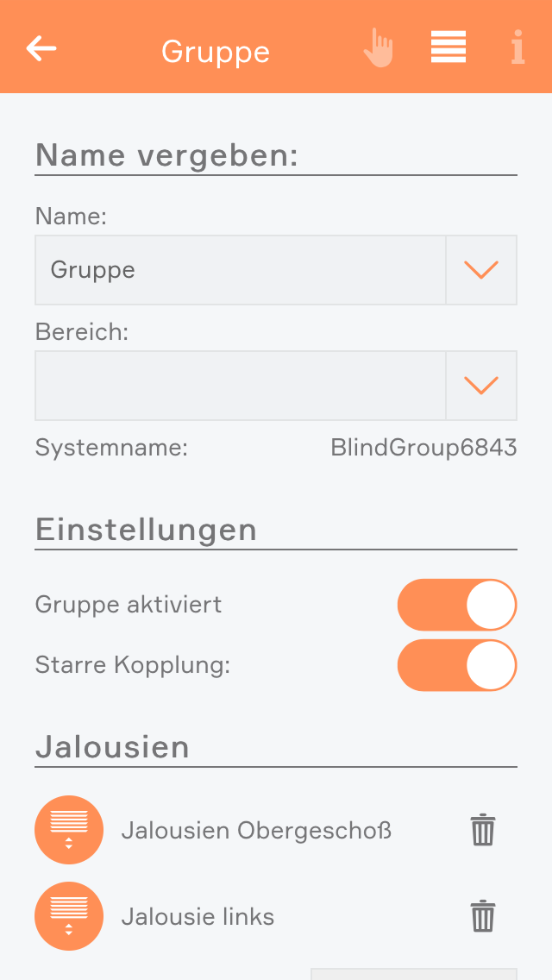The image size is (552, 980).
Task: Click the Name field containing Gruppe
Action: point(240,270)
